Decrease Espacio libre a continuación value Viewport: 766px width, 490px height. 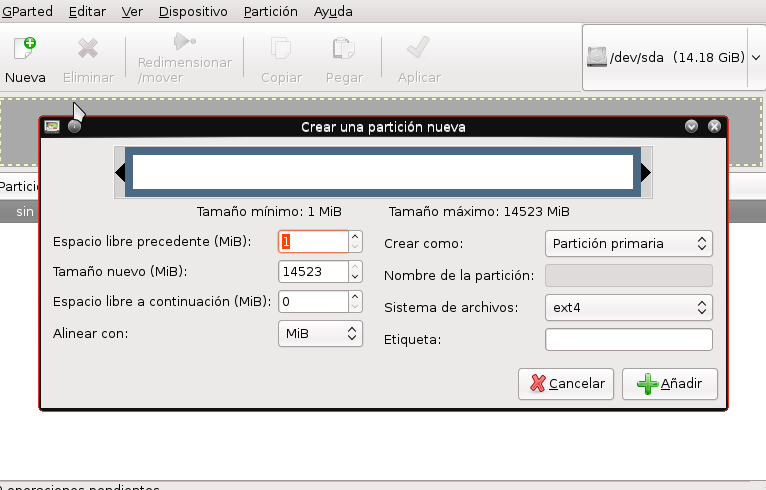355,306
